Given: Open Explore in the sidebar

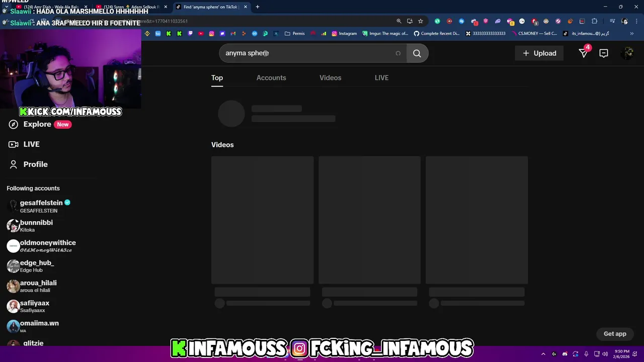Looking at the screenshot, I should pos(40,124).
